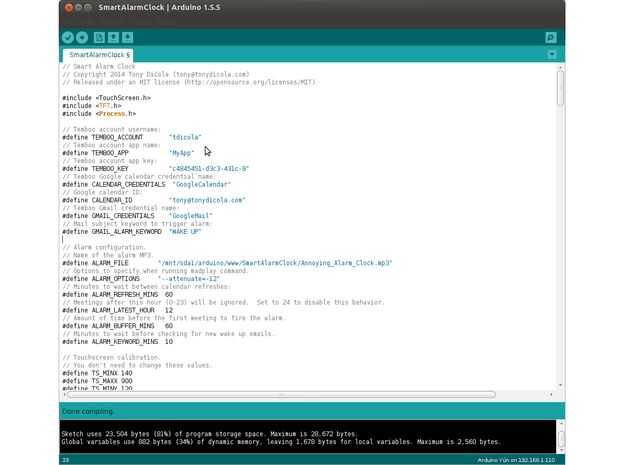The image size is (620, 465).
Task: Close the Arduino window with red button
Action: pyautogui.click(x=69, y=8)
